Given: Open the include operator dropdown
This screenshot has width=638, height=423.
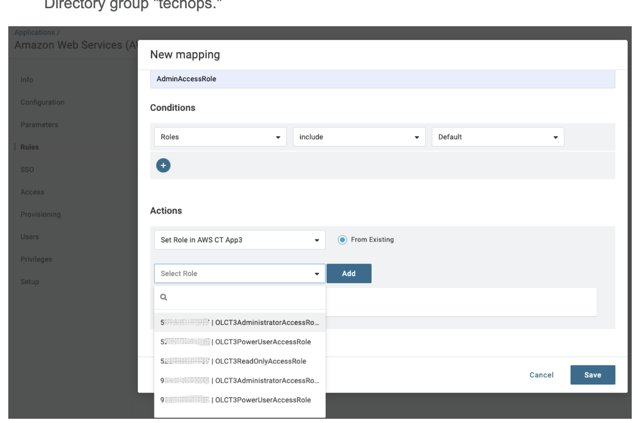Looking at the screenshot, I should [x=359, y=137].
